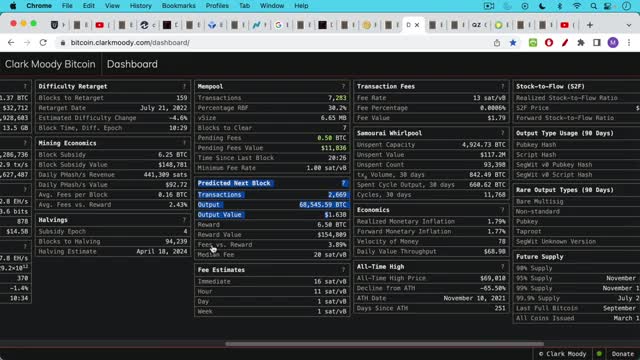
Task: Click the Donate button
Action: [x=623, y=354]
